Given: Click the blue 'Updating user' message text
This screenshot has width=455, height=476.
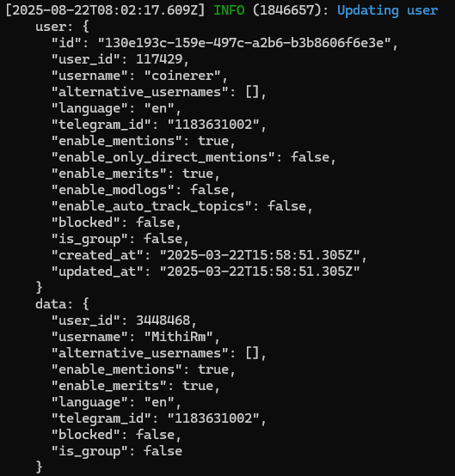Looking at the screenshot, I should (388, 11).
